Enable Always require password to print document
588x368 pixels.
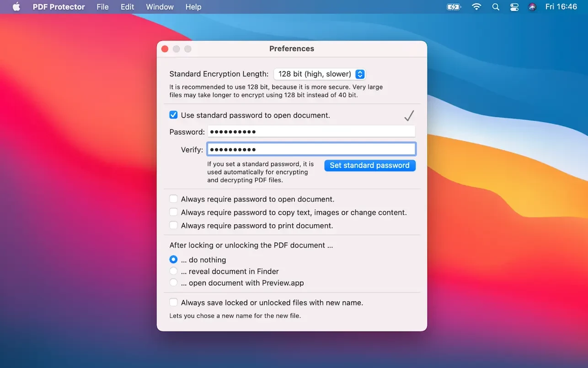click(174, 225)
